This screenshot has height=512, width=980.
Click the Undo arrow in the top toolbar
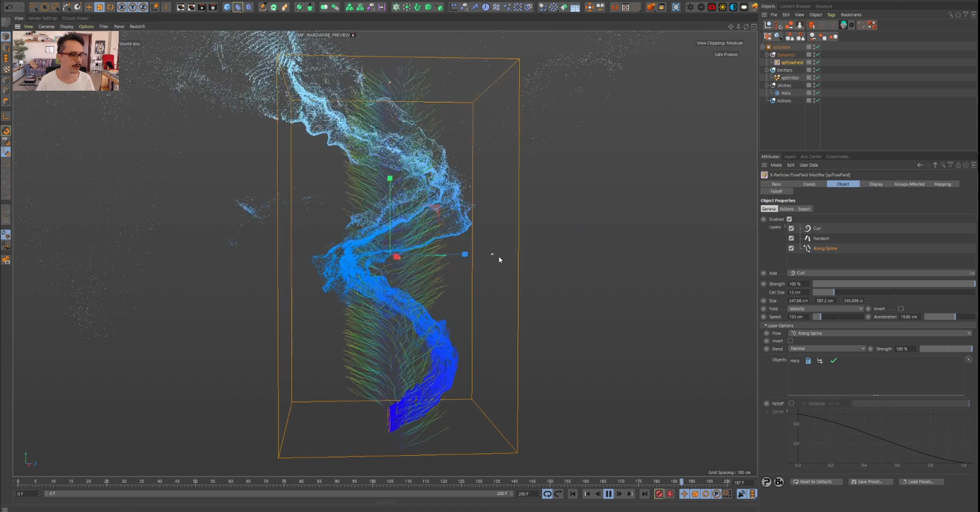coord(9,7)
